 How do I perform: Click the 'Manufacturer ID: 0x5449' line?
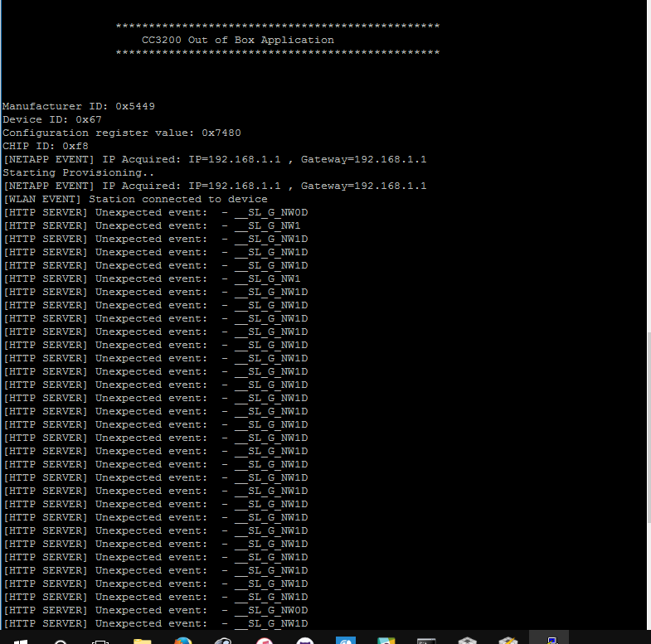[79, 106]
